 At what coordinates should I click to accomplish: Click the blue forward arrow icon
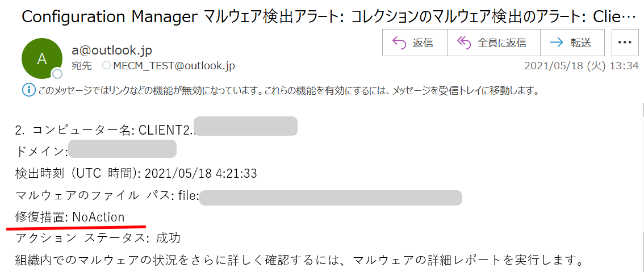pyautogui.click(x=557, y=43)
